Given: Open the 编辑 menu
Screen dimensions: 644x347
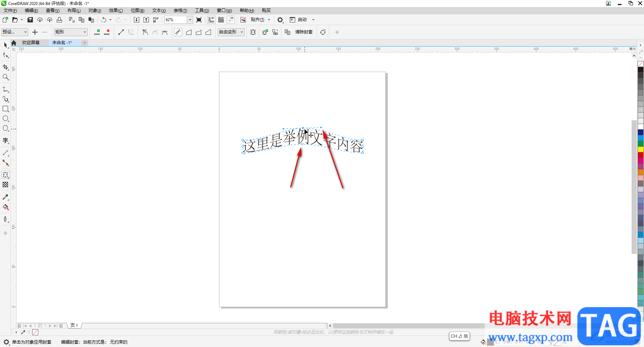Looking at the screenshot, I should pyautogui.click(x=31, y=11).
